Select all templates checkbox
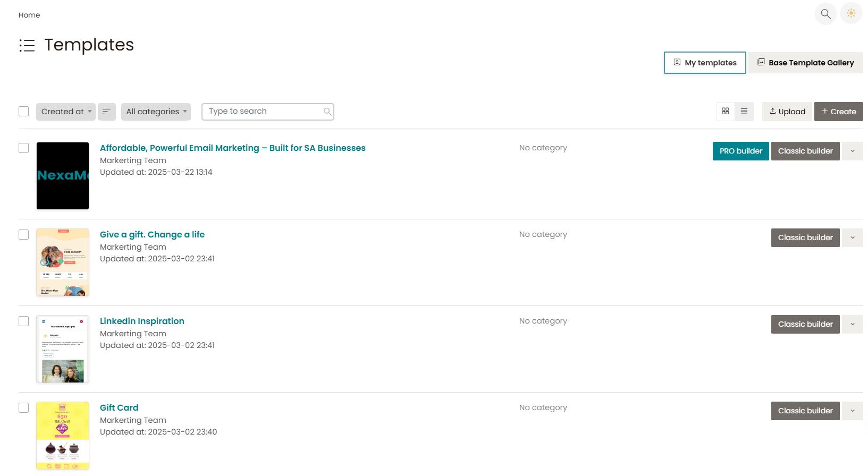The height and width of the screenshot is (476, 868). coord(23,111)
